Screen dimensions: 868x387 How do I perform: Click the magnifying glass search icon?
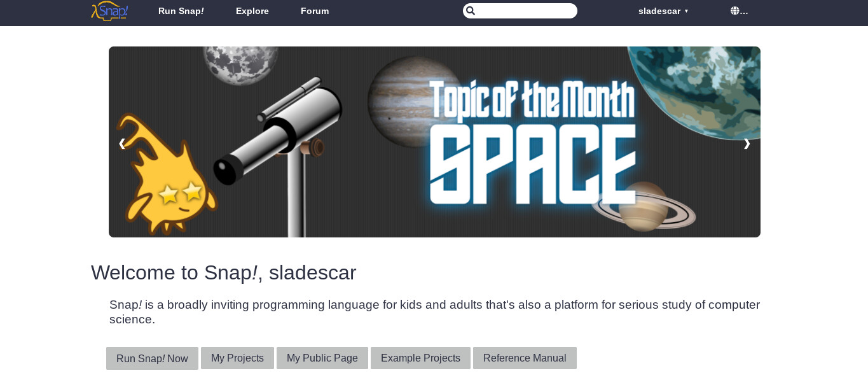[x=471, y=11]
